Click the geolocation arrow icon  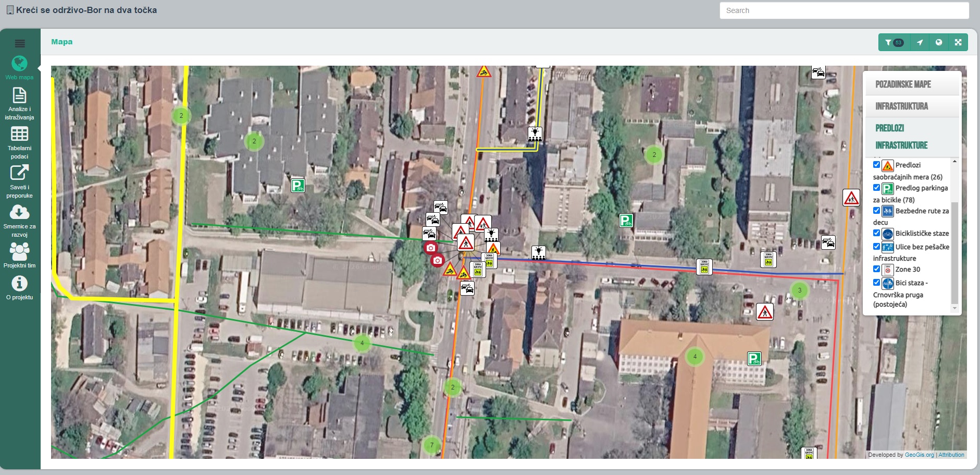(x=920, y=42)
